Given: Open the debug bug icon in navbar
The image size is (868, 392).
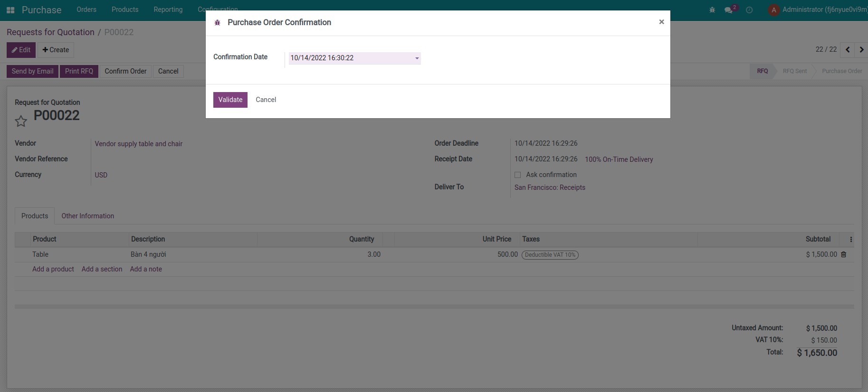Looking at the screenshot, I should click(712, 10).
